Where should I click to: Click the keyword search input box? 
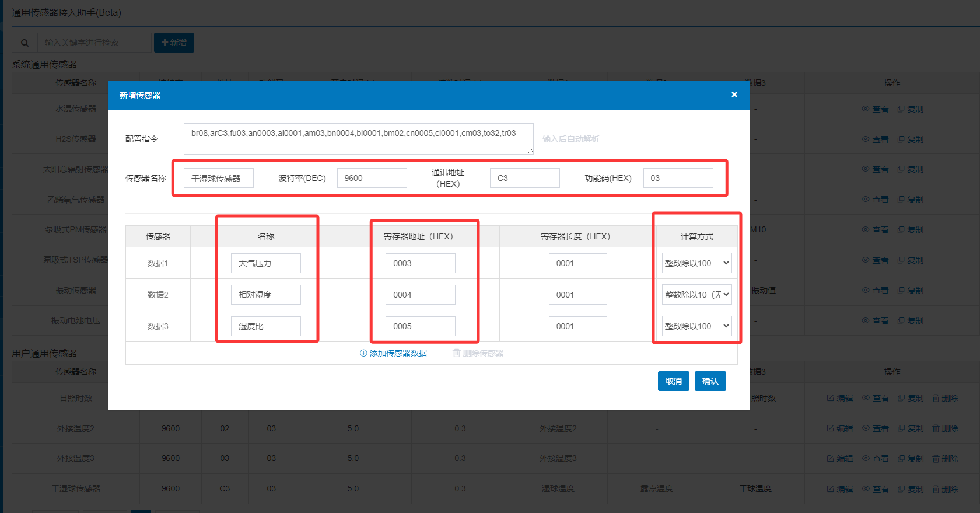pos(94,43)
